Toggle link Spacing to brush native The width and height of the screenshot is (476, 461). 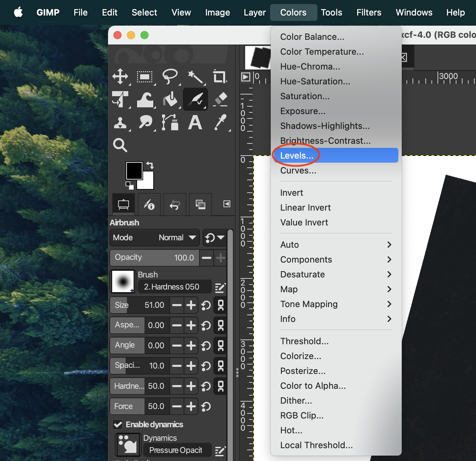pos(221,366)
